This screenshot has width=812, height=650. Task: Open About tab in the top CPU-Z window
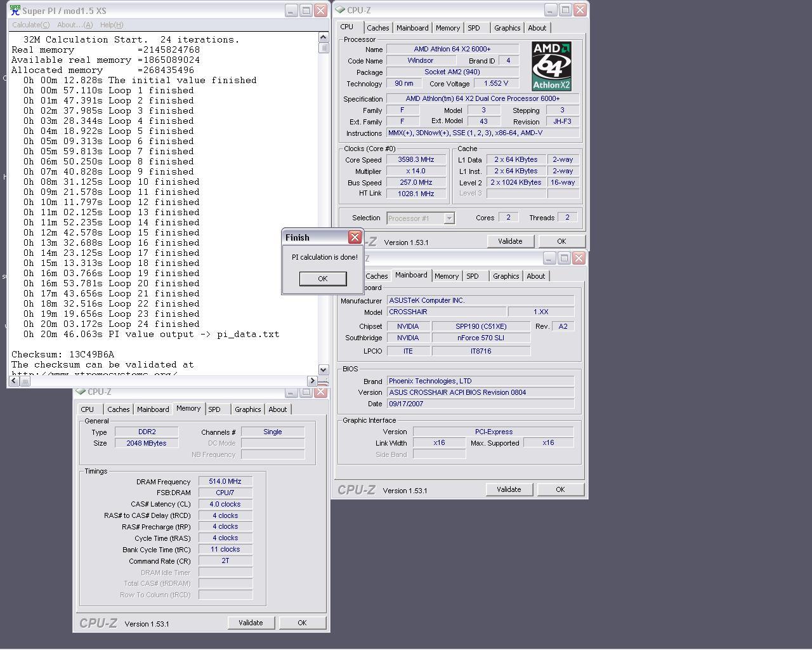(x=537, y=28)
